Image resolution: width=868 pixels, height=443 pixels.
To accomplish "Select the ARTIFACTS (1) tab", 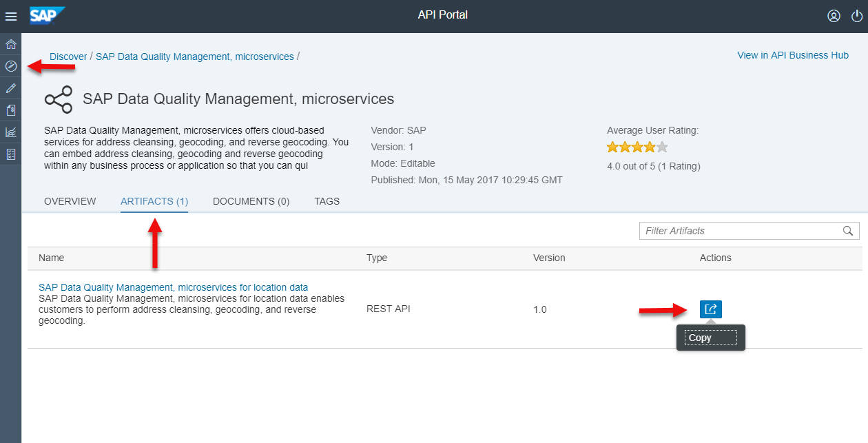I will [x=154, y=201].
